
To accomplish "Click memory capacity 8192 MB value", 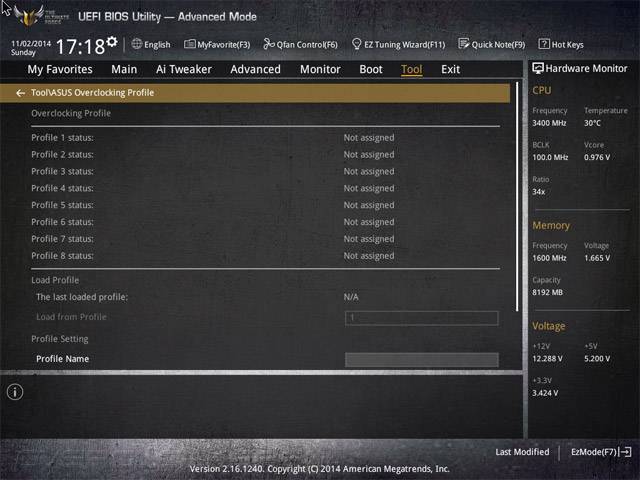I will coord(547,292).
